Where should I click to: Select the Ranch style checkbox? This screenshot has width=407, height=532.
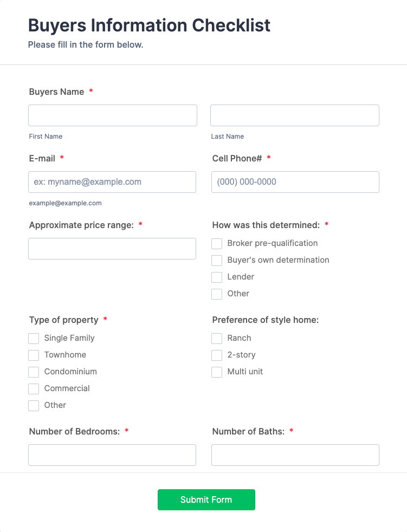point(217,339)
